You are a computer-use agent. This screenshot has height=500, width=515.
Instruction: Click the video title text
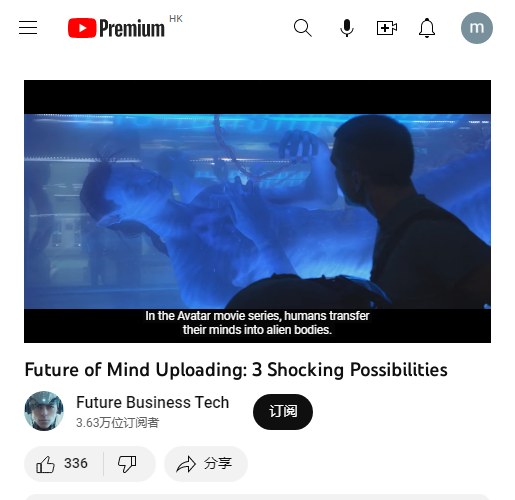pos(236,370)
